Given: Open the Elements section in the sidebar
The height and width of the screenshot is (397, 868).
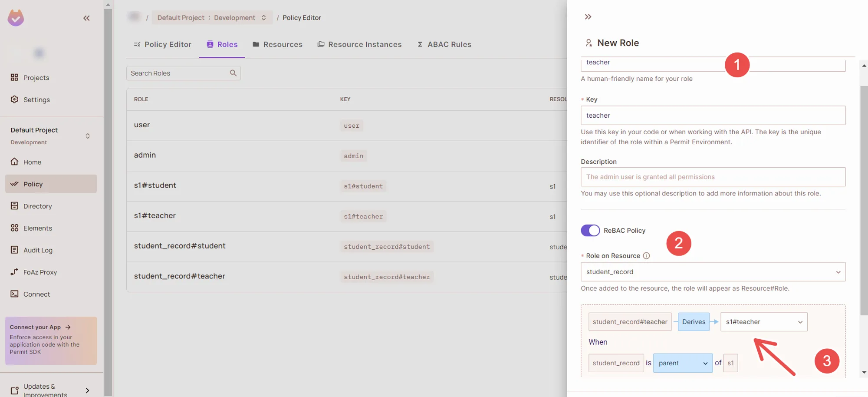Looking at the screenshot, I should 37,228.
